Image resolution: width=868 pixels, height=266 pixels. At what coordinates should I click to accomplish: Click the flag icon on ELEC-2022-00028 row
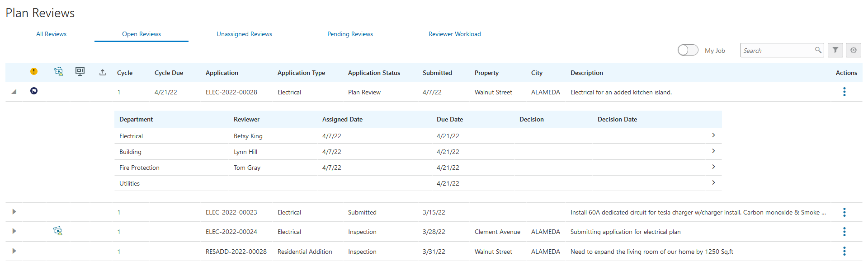[34, 91]
